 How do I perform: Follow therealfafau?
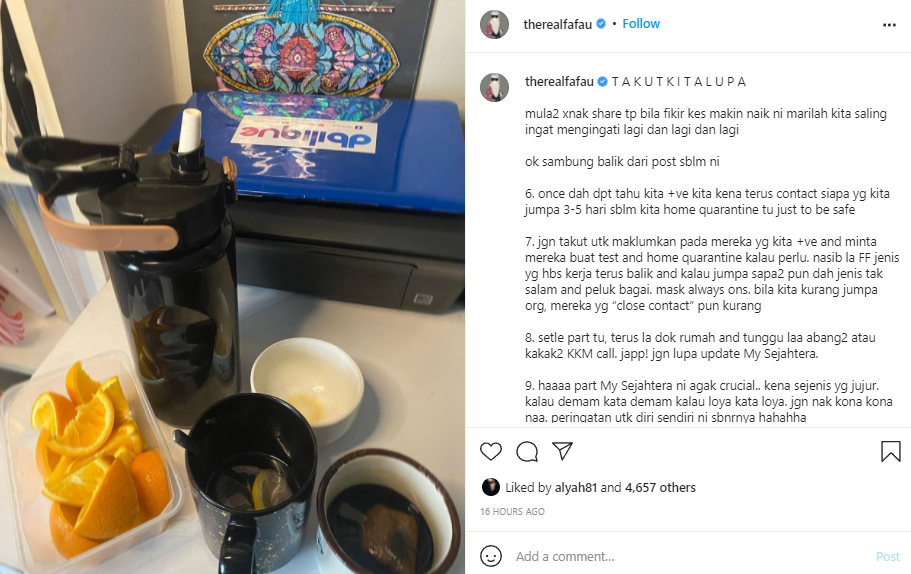click(641, 24)
